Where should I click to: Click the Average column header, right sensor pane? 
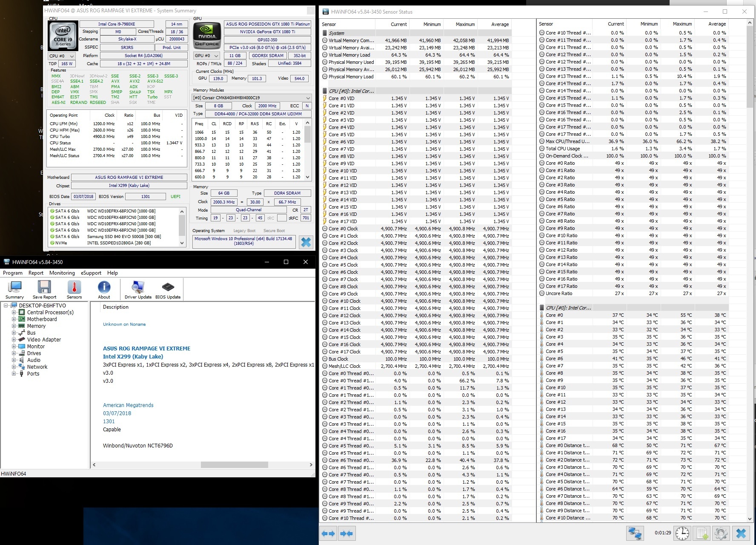pyautogui.click(x=712, y=24)
